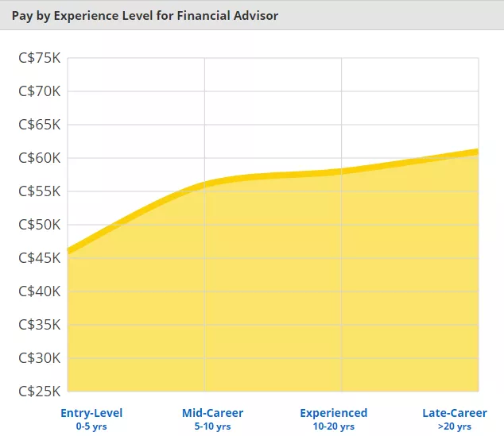Click the C$55K axis value
Screen dimensions: 504x436
click(x=40, y=191)
